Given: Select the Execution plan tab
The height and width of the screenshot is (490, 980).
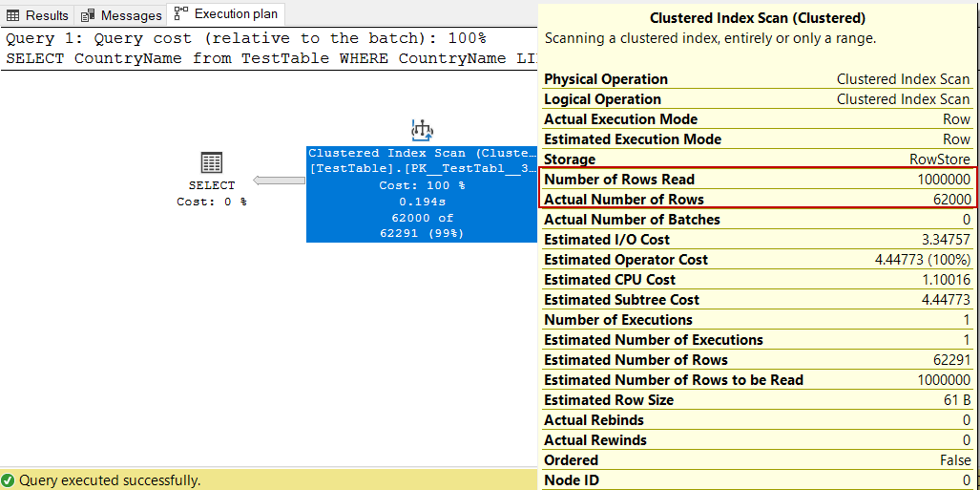Looking at the screenshot, I should pos(235,14).
